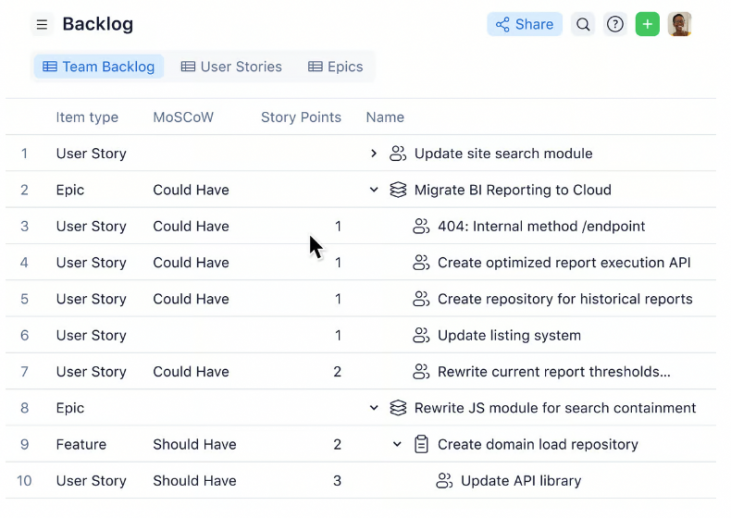
Task: Open the 404: Internal method /endpoint story
Action: pyautogui.click(x=541, y=226)
